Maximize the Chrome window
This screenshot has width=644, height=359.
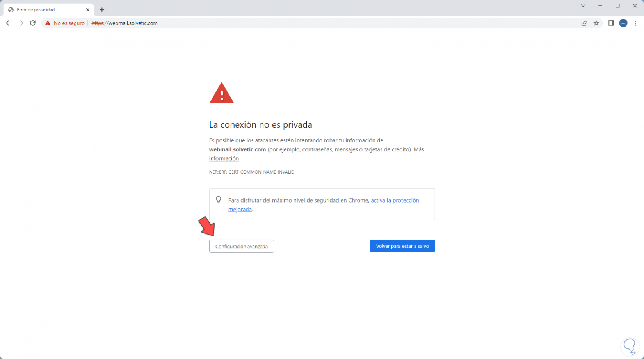(x=617, y=6)
